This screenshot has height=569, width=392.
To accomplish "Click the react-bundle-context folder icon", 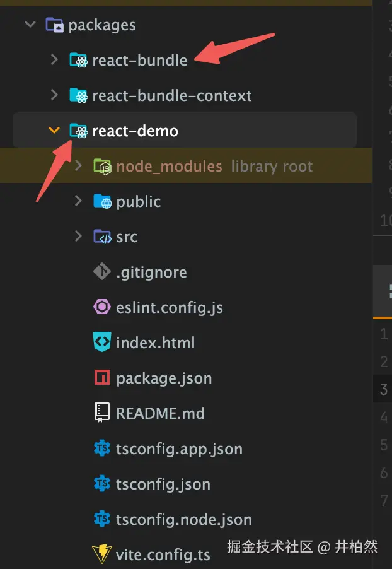I will (x=78, y=96).
